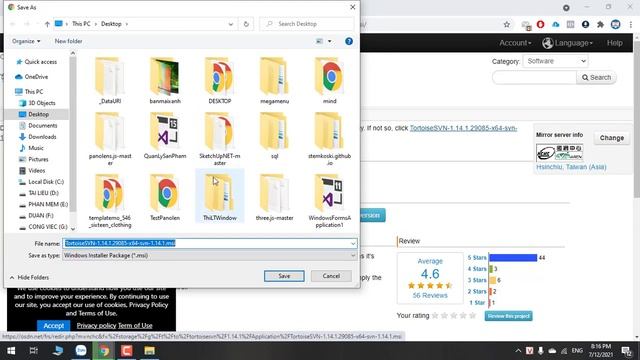Select OneDrive in navigation pane

click(31, 77)
